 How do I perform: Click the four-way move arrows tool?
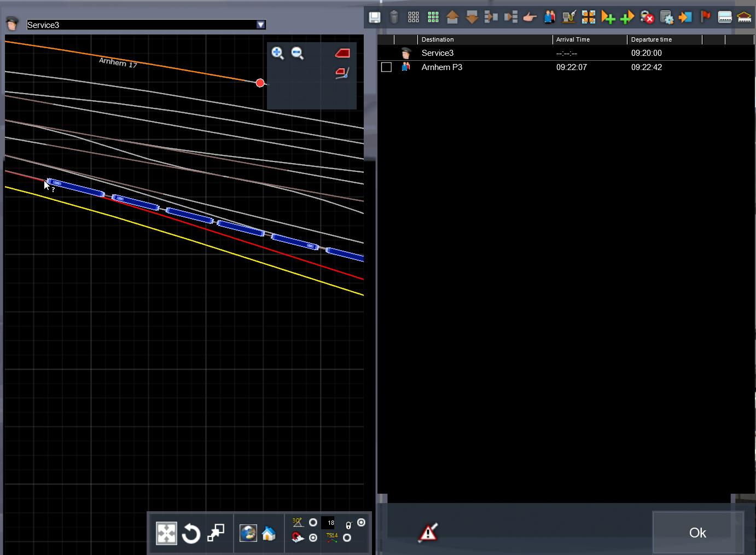tap(166, 533)
